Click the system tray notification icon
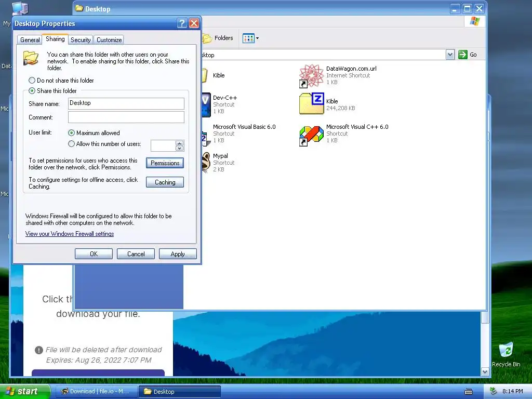 pyautogui.click(x=494, y=391)
